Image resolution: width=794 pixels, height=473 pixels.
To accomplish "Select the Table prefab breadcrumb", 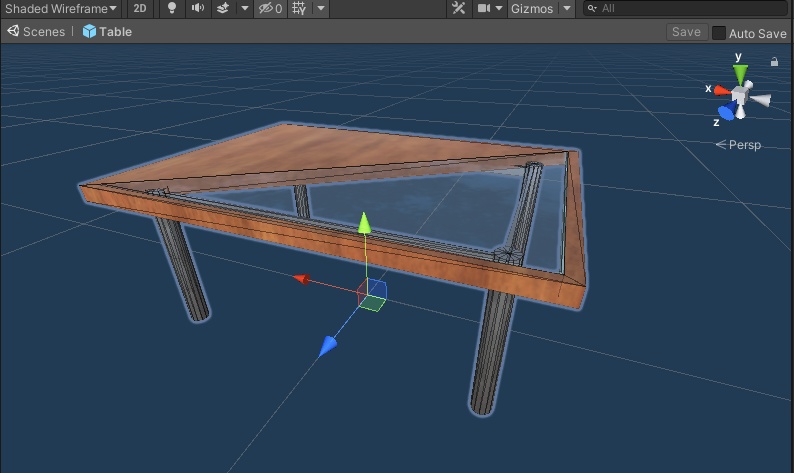I will click(x=115, y=32).
